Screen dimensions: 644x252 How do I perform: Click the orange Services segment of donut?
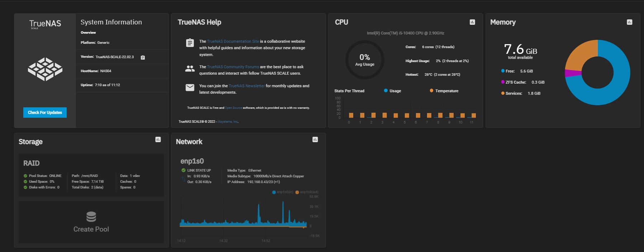tap(582, 54)
